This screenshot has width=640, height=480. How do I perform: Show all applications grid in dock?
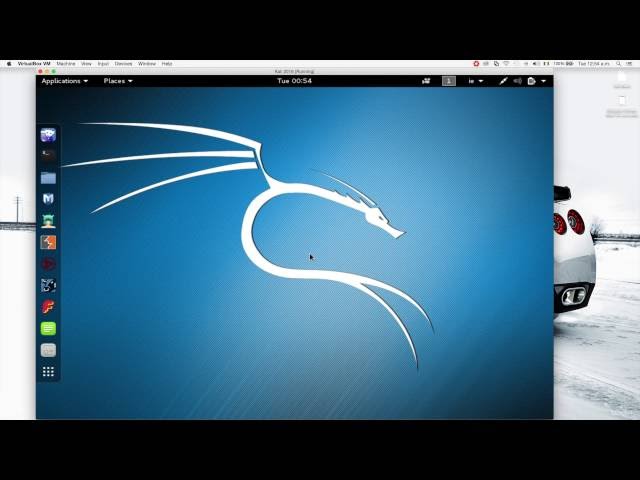point(48,371)
